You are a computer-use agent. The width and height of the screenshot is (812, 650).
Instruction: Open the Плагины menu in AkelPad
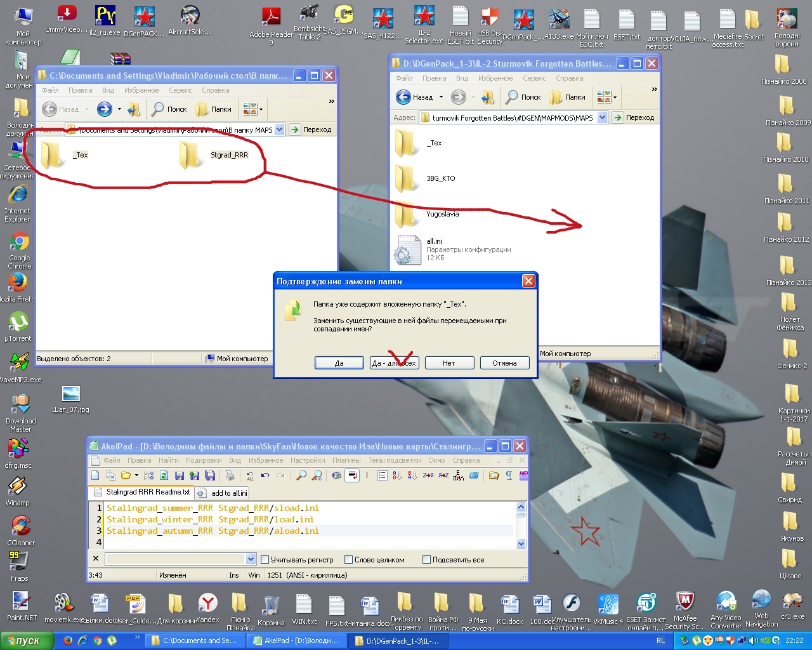coord(346,460)
